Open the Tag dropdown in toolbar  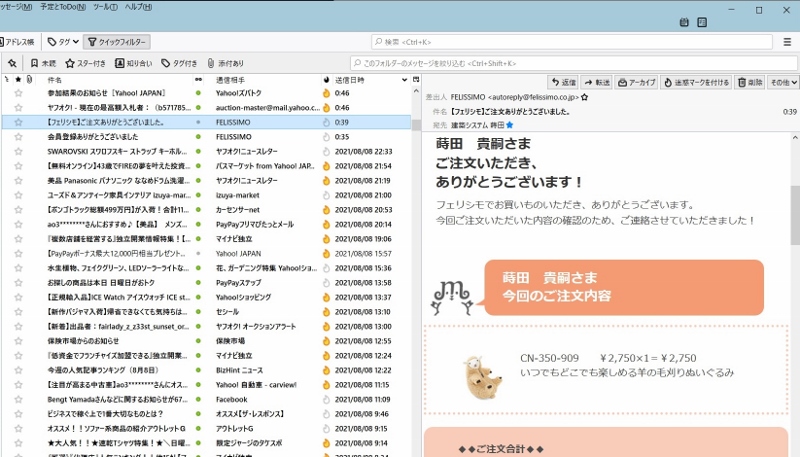point(63,42)
